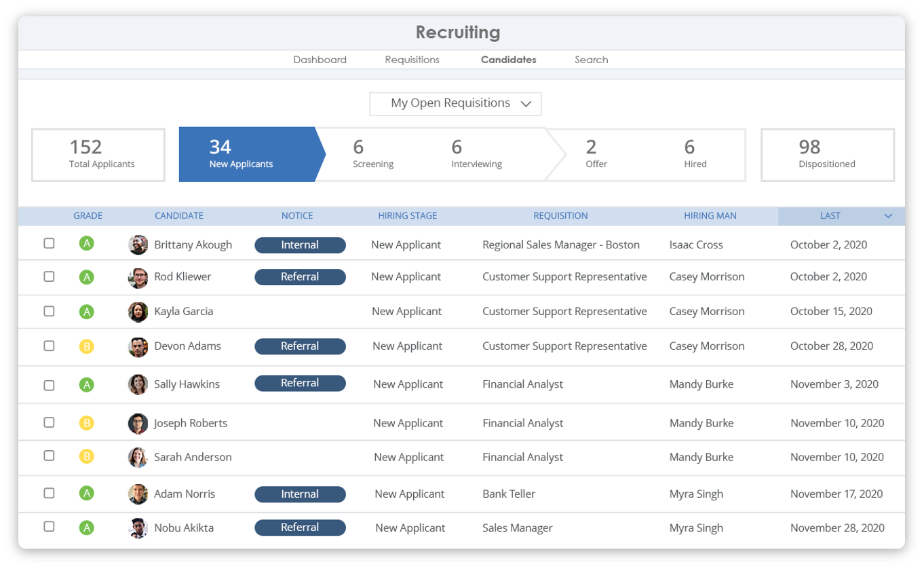Expand the New Applicants pipeline stage
The image size is (924, 569).
tap(242, 154)
